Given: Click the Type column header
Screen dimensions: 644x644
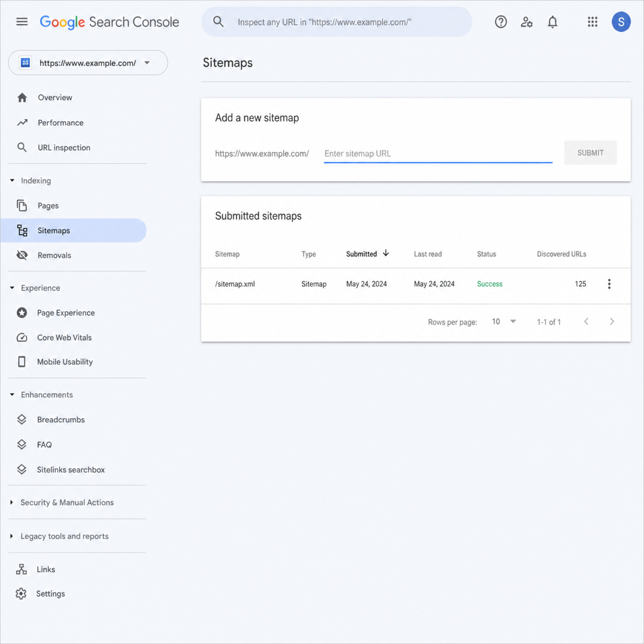Looking at the screenshot, I should pyautogui.click(x=308, y=254).
